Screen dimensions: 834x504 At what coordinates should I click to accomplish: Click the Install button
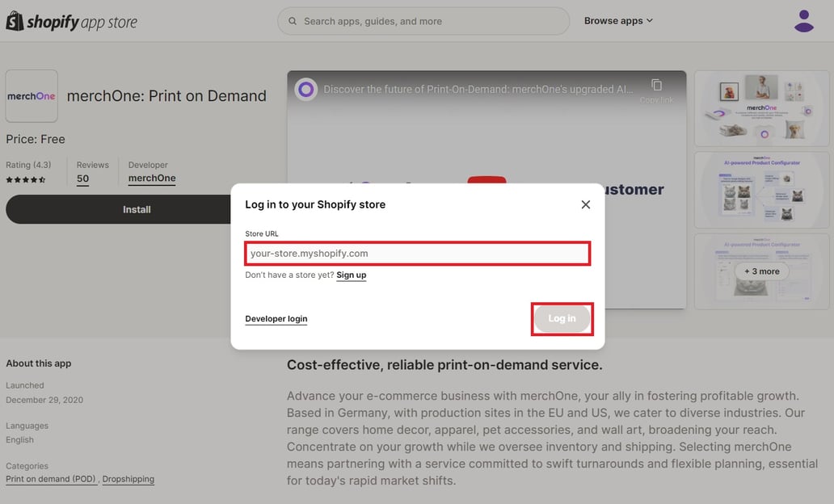[x=136, y=208]
